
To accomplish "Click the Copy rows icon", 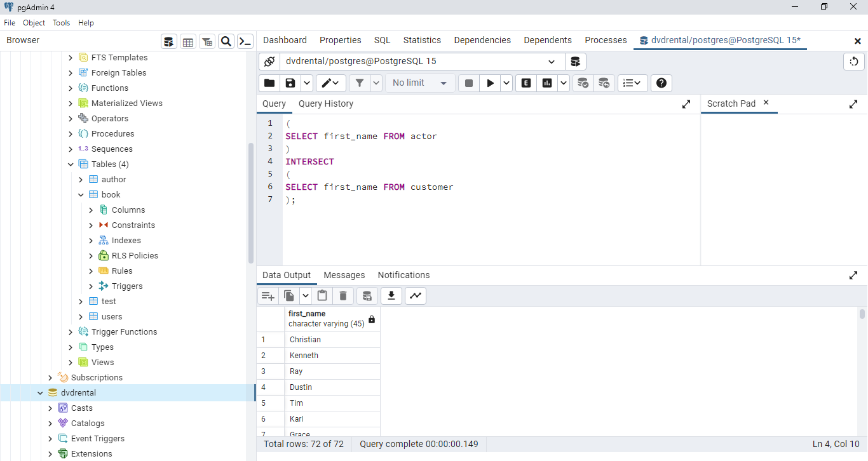I will pyautogui.click(x=289, y=296).
